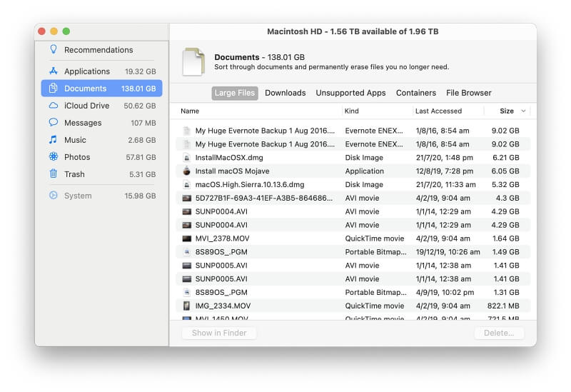This screenshot has height=392, width=571.
Task: Click the IMG_2334.MOV file icon
Action: [x=186, y=306]
